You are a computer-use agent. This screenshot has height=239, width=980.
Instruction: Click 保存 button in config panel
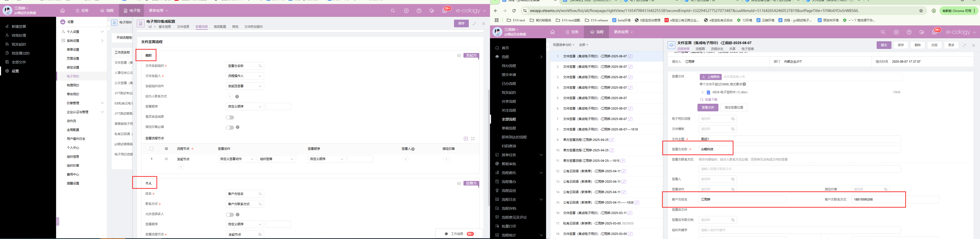461,23
